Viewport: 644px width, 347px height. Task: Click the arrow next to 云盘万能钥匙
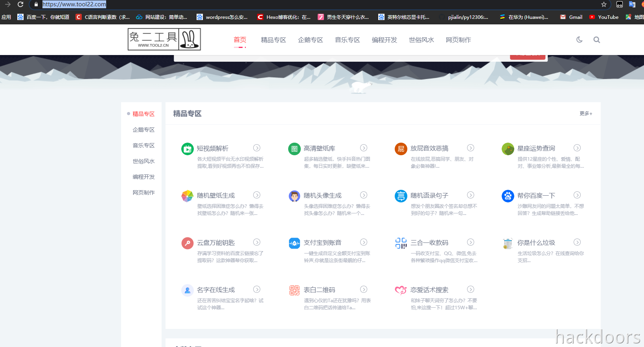[257, 242]
